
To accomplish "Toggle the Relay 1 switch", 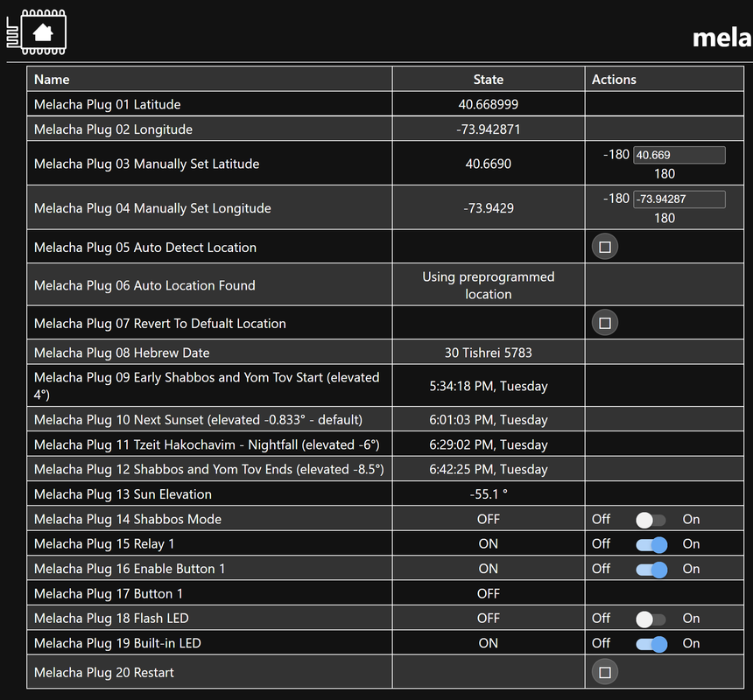I will (x=651, y=544).
